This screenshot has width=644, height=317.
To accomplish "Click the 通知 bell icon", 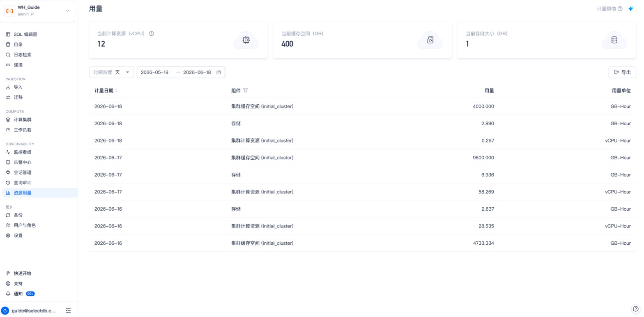I will (x=8, y=294).
